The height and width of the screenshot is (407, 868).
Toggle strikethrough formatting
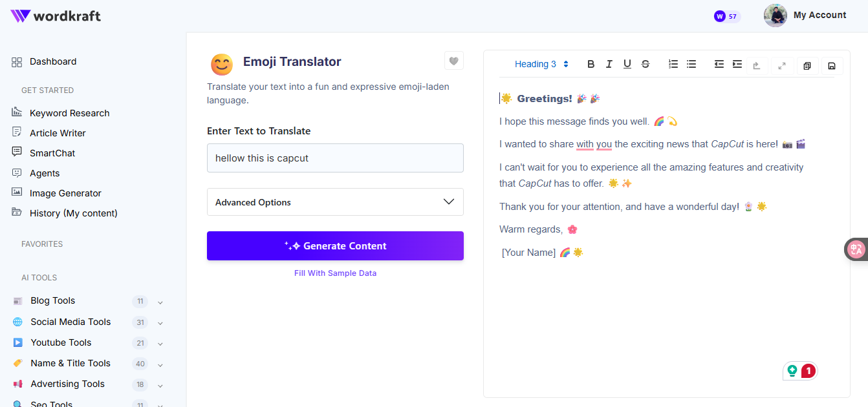point(645,64)
